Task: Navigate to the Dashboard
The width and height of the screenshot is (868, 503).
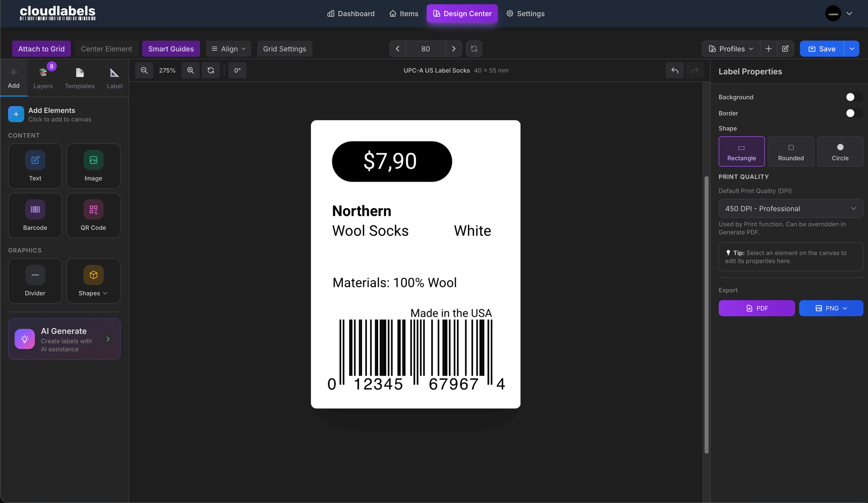Action: pos(351,13)
